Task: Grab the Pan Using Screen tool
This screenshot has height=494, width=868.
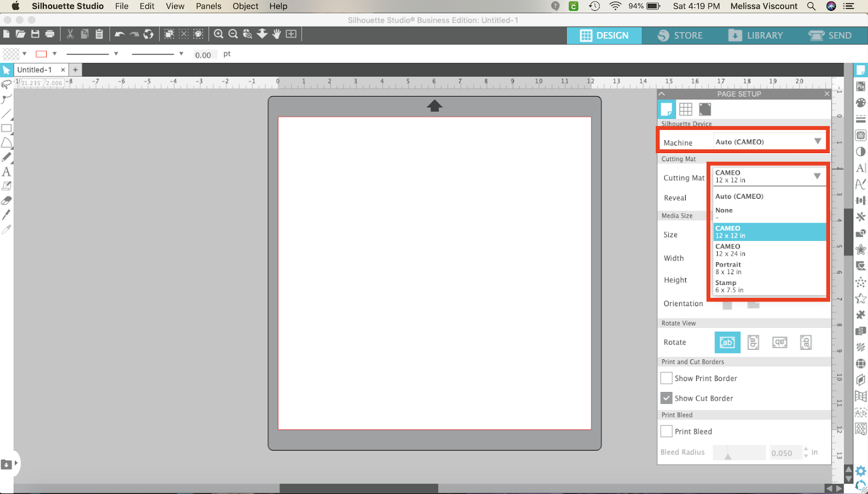Action: click(276, 34)
